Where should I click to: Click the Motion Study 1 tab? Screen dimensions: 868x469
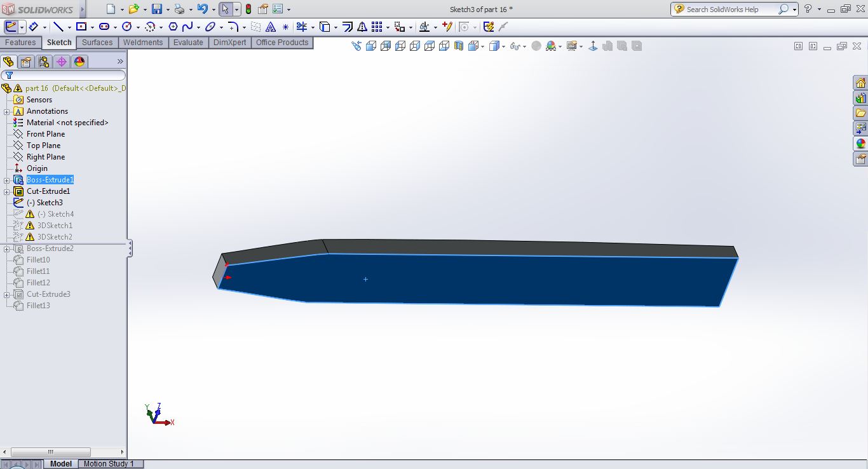(109, 464)
